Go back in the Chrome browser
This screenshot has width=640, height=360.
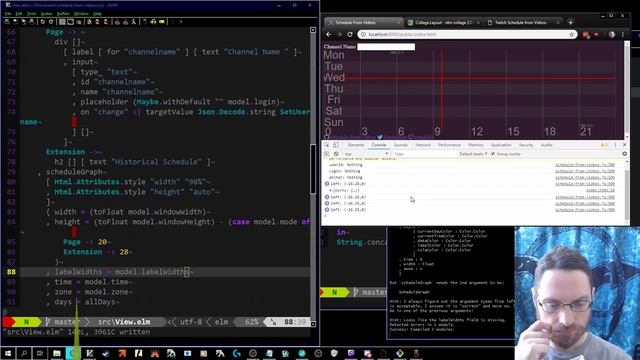329,35
